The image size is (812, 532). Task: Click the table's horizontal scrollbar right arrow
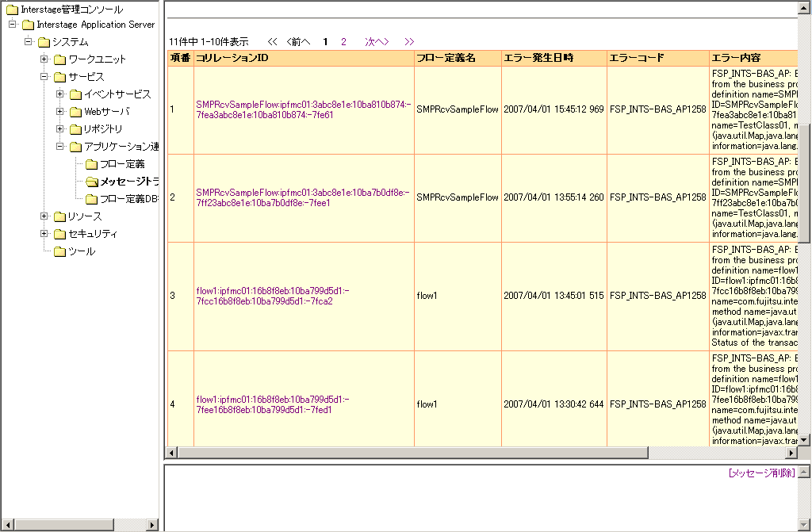click(x=791, y=453)
